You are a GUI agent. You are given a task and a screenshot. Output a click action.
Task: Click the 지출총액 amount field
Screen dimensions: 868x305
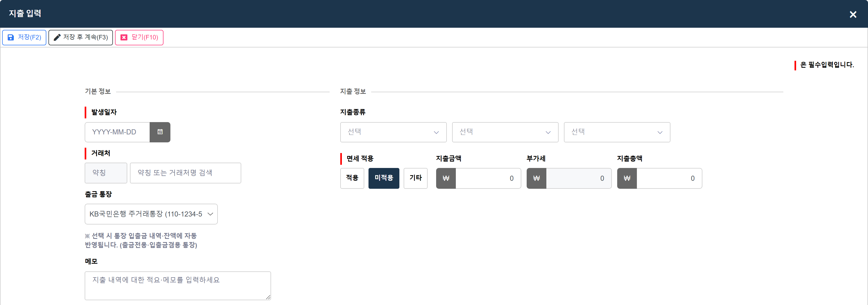(669, 178)
